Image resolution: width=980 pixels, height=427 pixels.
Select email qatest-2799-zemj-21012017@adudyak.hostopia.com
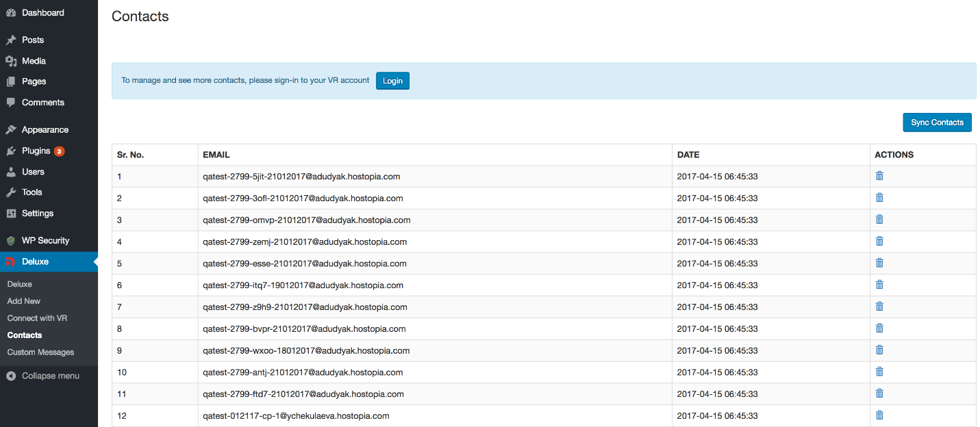coord(305,242)
